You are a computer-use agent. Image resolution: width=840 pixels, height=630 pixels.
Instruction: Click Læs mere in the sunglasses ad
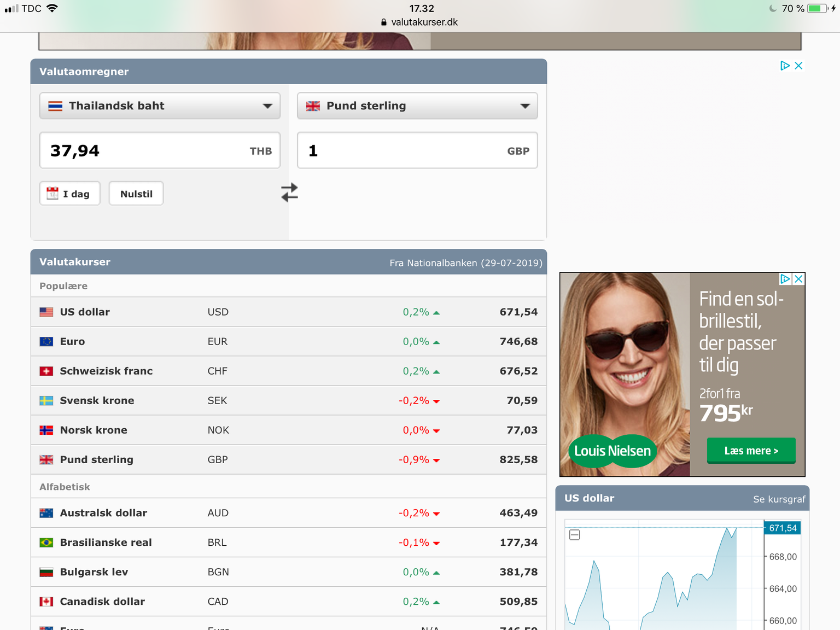coord(751,451)
